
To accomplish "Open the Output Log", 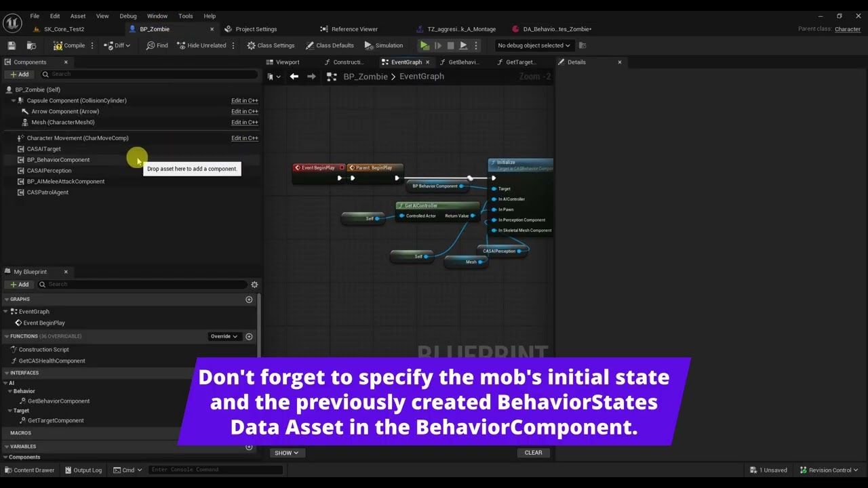I will pos(83,470).
